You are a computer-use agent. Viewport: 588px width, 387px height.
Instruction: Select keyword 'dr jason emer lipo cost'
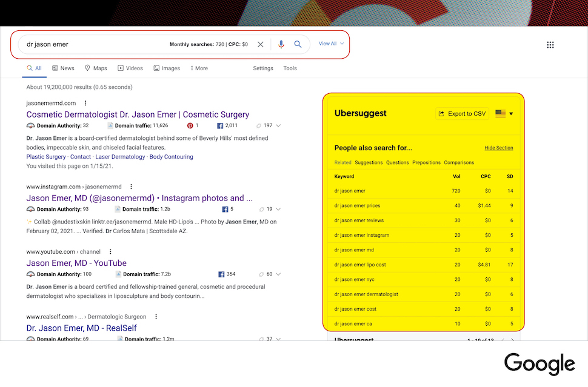tap(360, 265)
